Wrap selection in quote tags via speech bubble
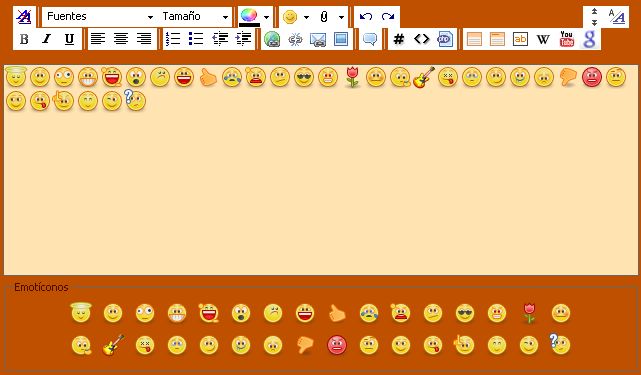This screenshot has height=375, width=641. tap(370, 39)
